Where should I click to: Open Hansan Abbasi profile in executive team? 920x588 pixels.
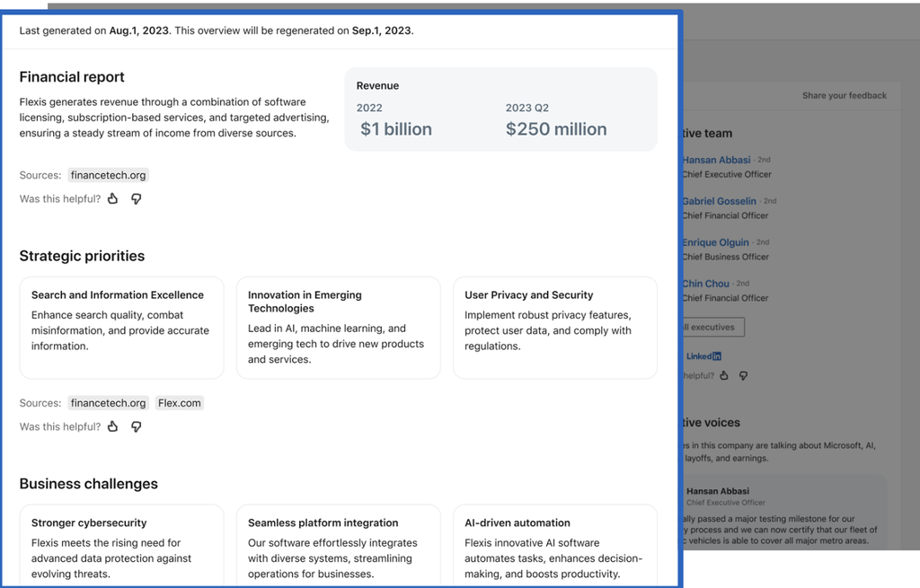coord(716,160)
